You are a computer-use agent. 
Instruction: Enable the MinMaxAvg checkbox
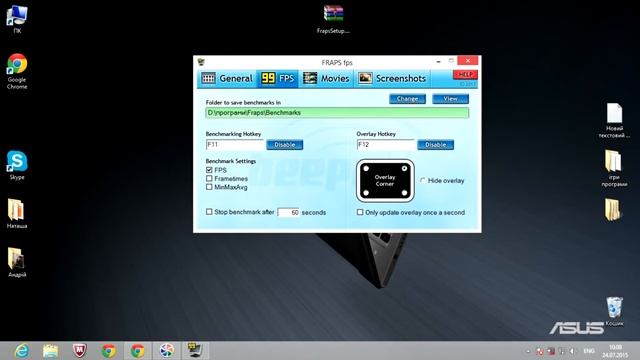pyautogui.click(x=209, y=187)
